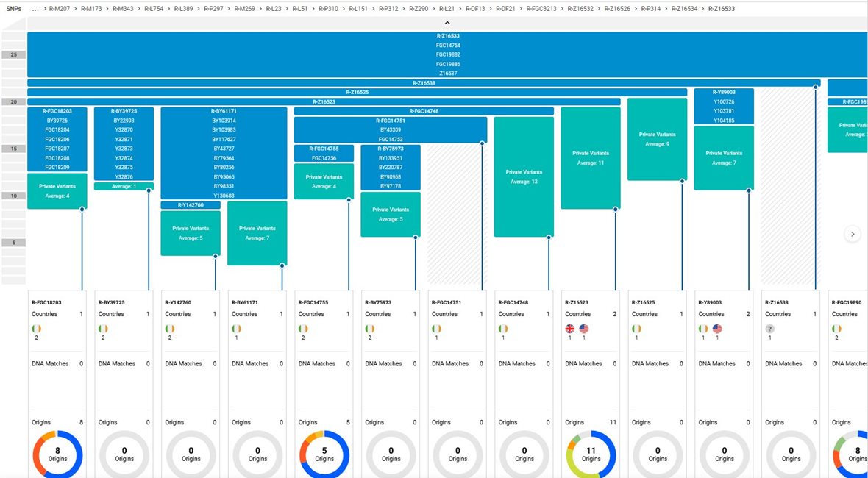
Task: Select the SNPs label in the header
Action: point(13,10)
